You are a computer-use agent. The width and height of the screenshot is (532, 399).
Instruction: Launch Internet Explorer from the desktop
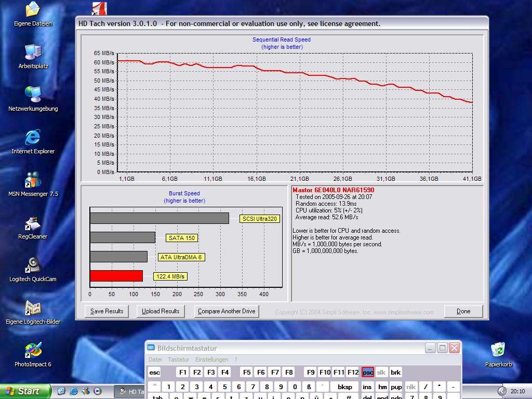click(33, 141)
